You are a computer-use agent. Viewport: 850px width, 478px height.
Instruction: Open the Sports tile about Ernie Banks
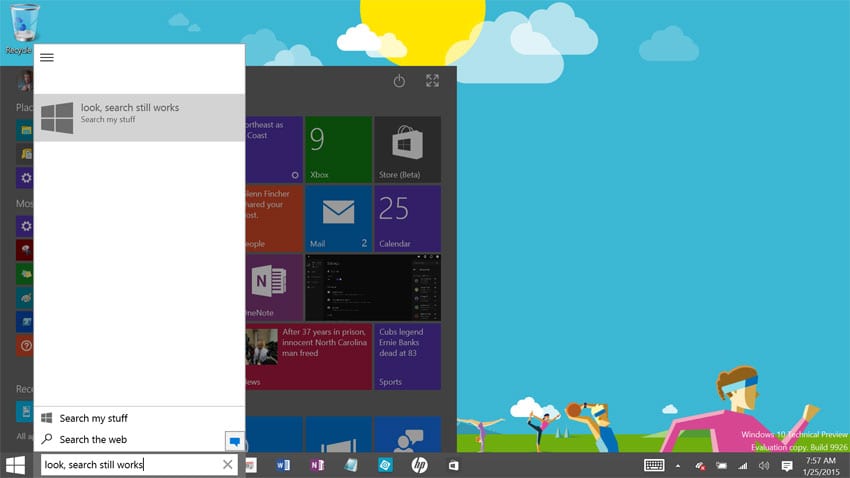(x=407, y=356)
